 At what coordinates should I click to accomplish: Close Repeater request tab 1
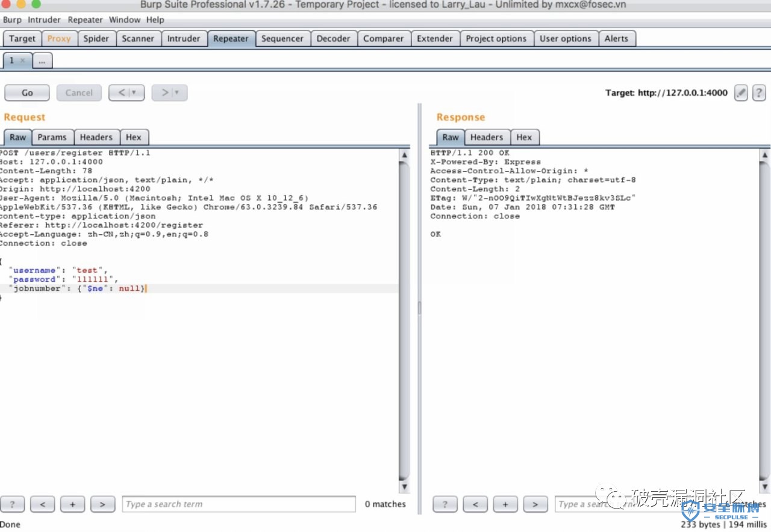pyautogui.click(x=23, y=61)
